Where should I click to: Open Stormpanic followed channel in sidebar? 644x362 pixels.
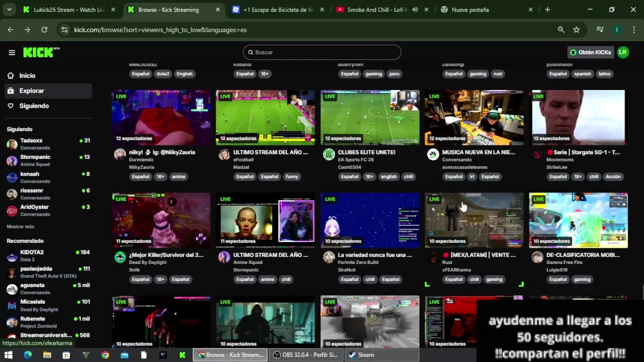click(x=48, y=160)
